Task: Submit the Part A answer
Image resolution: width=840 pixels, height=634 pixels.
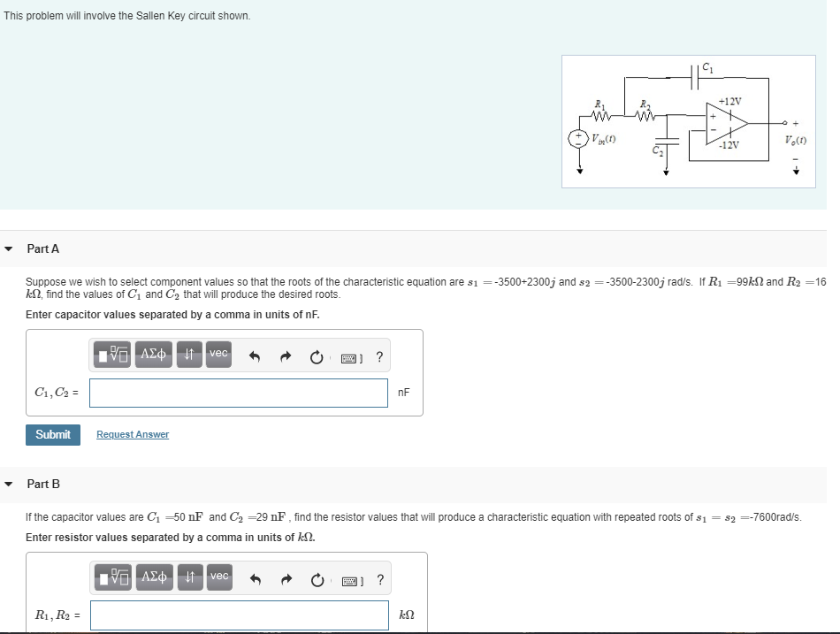Action: 52,434
